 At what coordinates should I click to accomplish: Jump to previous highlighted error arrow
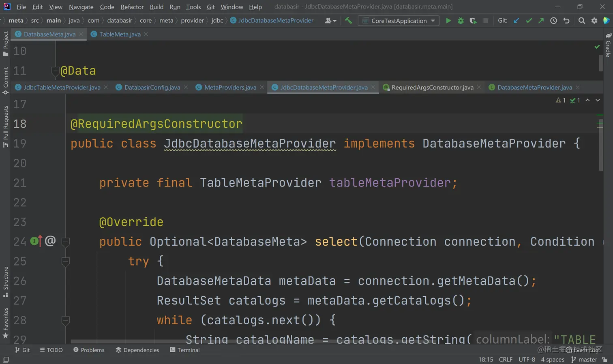pos(587,100)
